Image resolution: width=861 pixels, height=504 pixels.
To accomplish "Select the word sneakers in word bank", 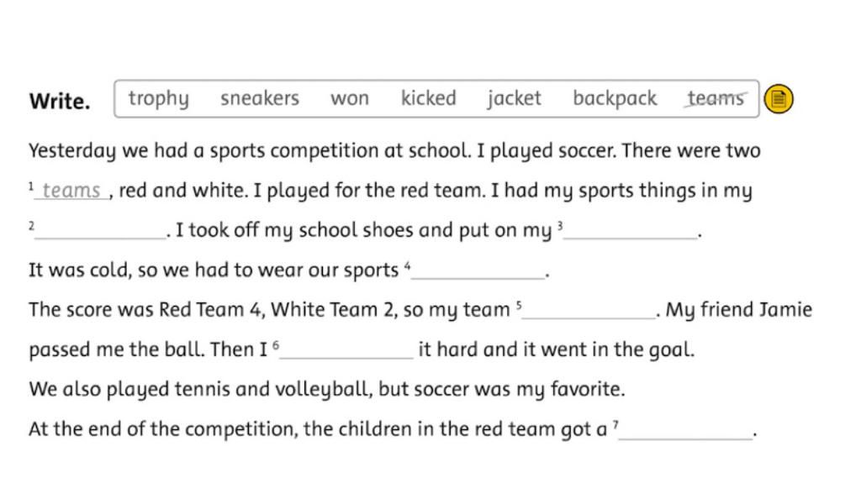I will [260, 98].
